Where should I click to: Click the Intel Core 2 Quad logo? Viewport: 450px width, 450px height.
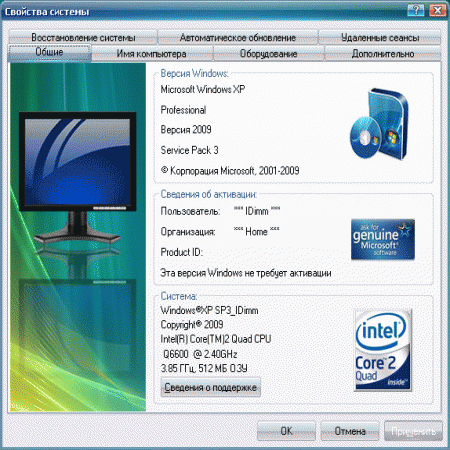pos(383,350)
